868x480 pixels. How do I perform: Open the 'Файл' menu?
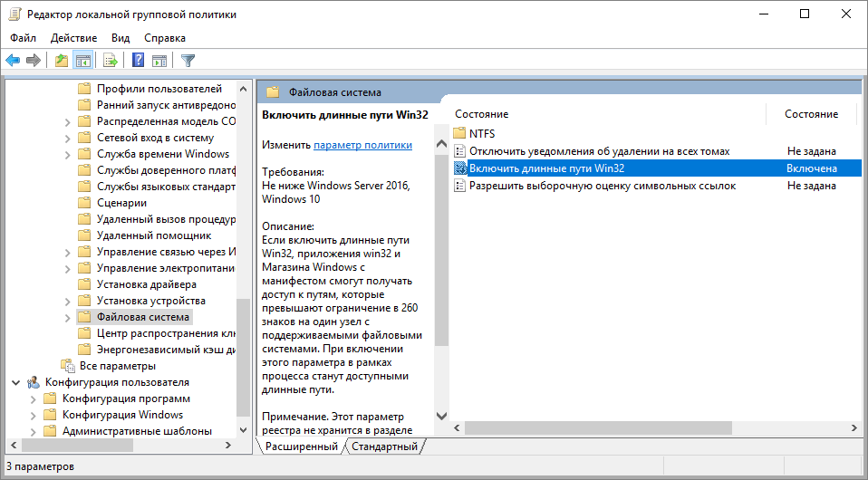pyautogui.click(x=24, y=38)
